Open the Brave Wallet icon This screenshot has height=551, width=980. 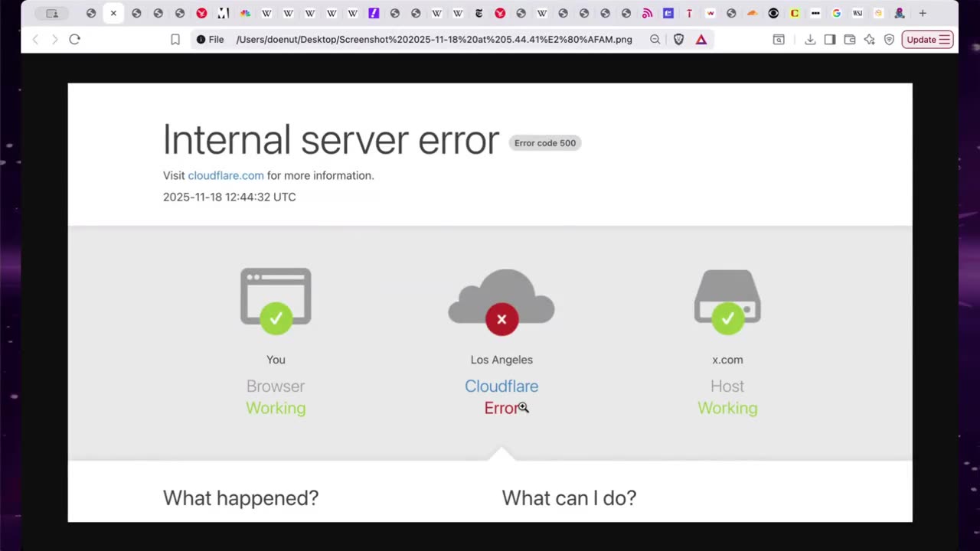point(850,39)
